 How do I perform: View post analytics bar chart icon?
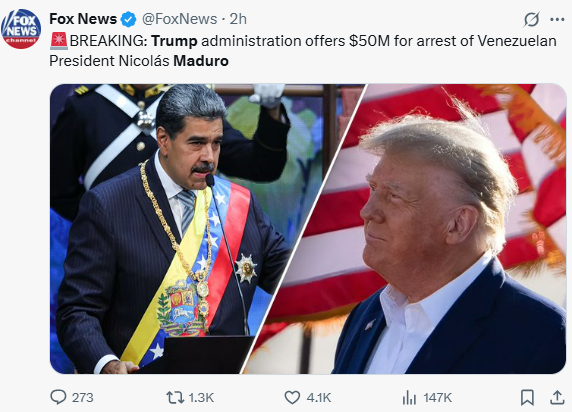(409, 397)
